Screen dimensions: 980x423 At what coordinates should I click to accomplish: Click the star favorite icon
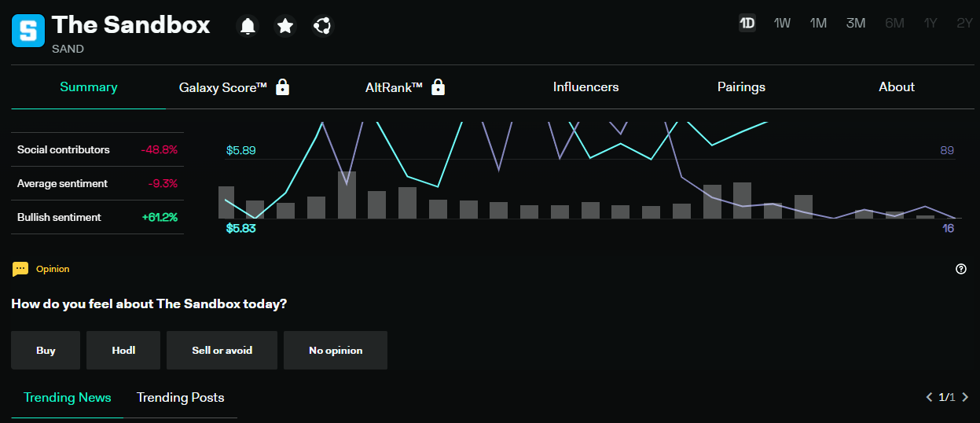pyautogui.click(x=285, y=27)
